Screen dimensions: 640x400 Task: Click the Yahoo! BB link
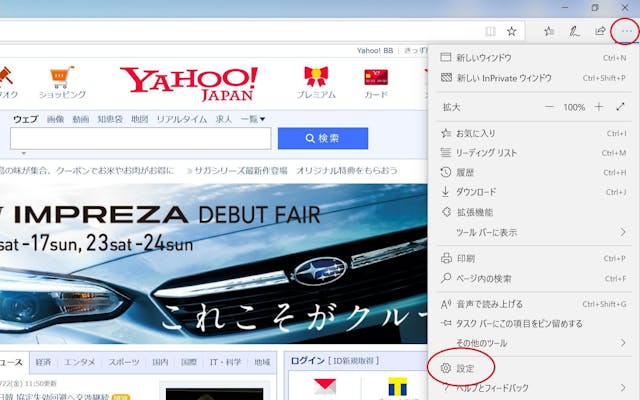[374, 50]
